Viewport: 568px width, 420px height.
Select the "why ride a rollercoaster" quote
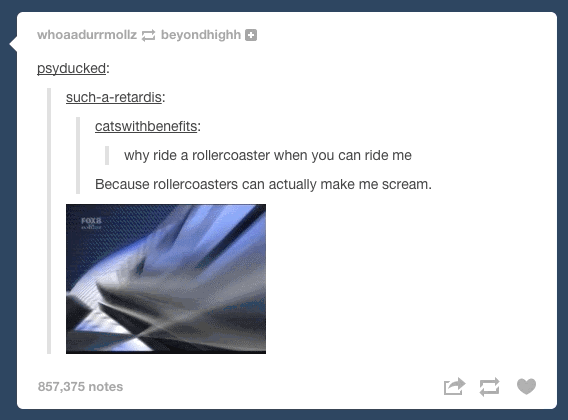[x=268, y=155]
